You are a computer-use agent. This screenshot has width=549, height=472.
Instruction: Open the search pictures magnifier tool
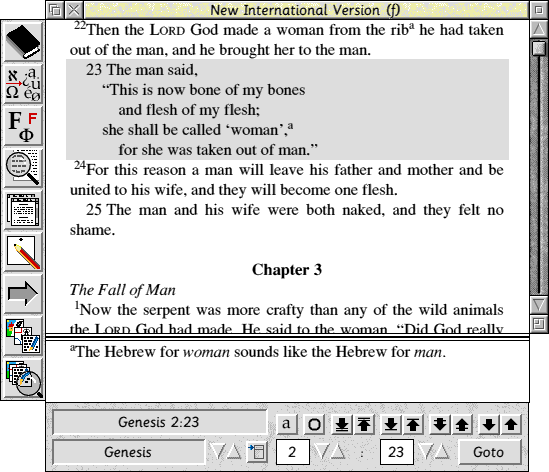[x=23, y=378]
